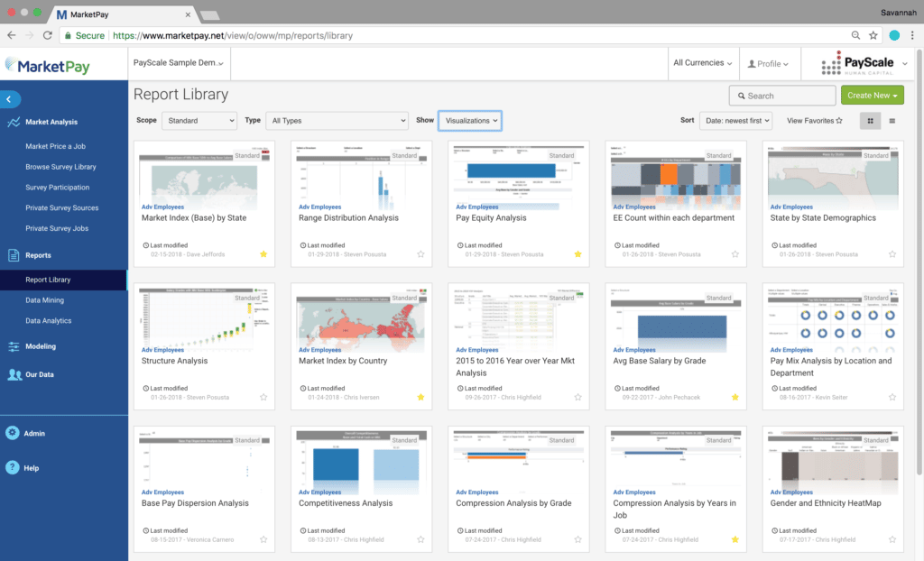Click the PayScale logo

(x=858, y=63)
